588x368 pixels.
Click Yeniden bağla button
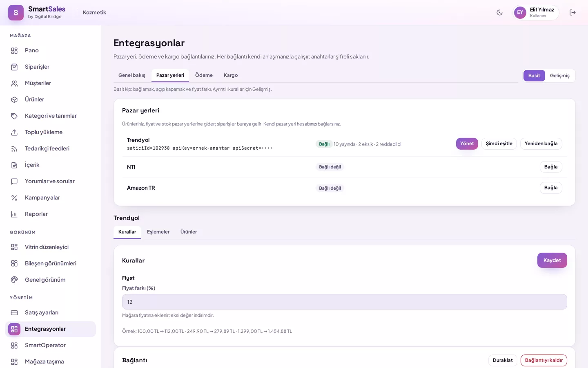coord(541,144)
